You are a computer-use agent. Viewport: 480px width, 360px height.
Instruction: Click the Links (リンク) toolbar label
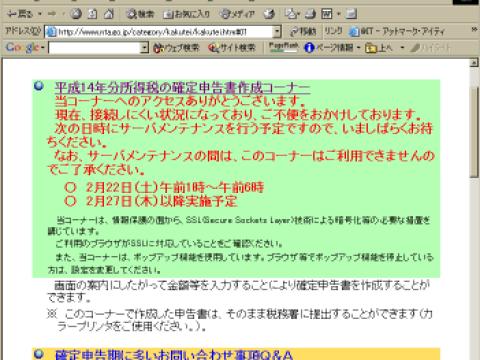pyautogui.click(x=333, y=31)
